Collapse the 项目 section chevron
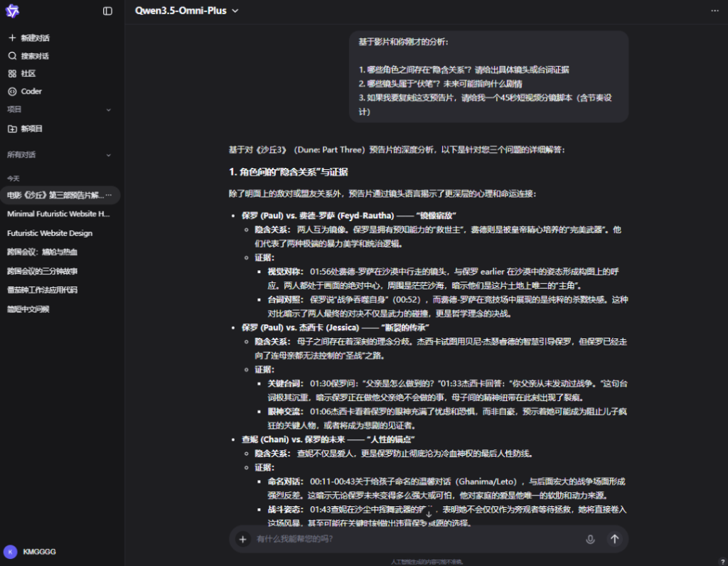The image size is (728, 566). pos(109,110)
